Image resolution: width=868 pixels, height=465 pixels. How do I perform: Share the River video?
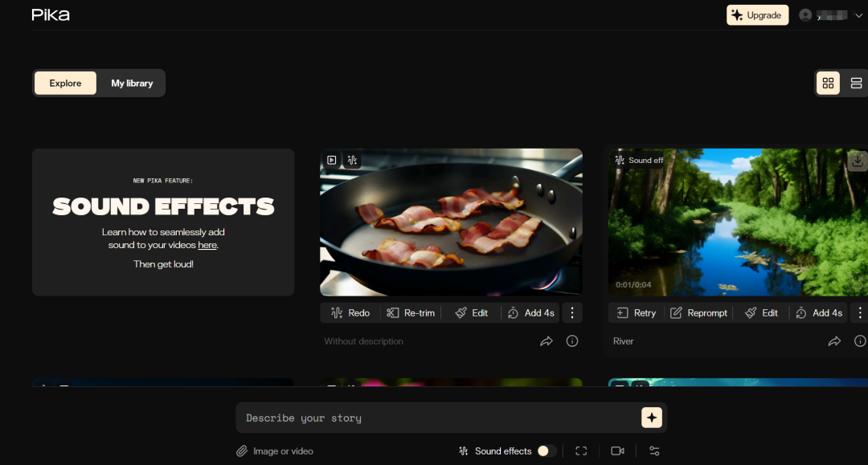[x=834, y=341]
